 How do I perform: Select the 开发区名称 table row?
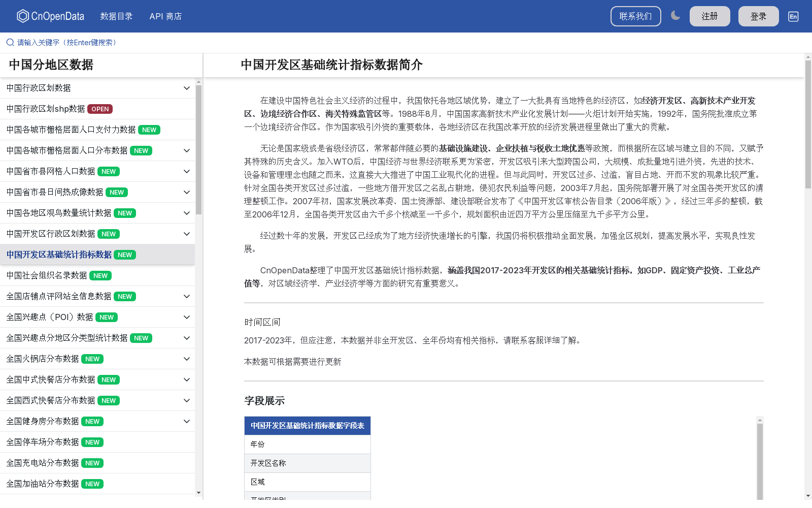click(308, 463)
